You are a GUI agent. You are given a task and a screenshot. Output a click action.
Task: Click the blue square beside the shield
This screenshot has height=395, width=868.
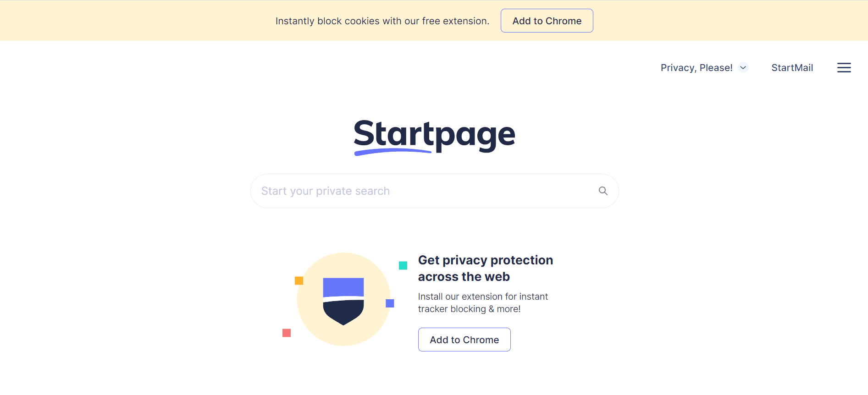(x=390, y=303)
